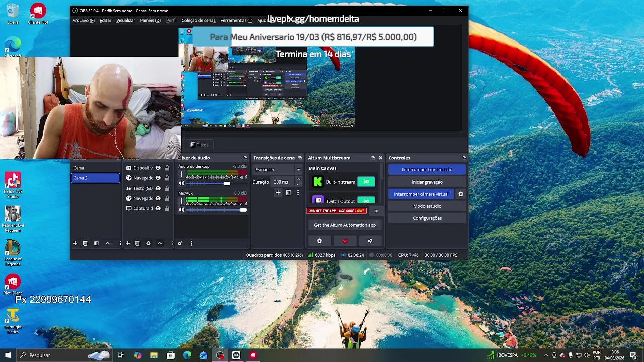
Task: Open TikTok LIVE Studio desktop icon
Action: (13, 185)
